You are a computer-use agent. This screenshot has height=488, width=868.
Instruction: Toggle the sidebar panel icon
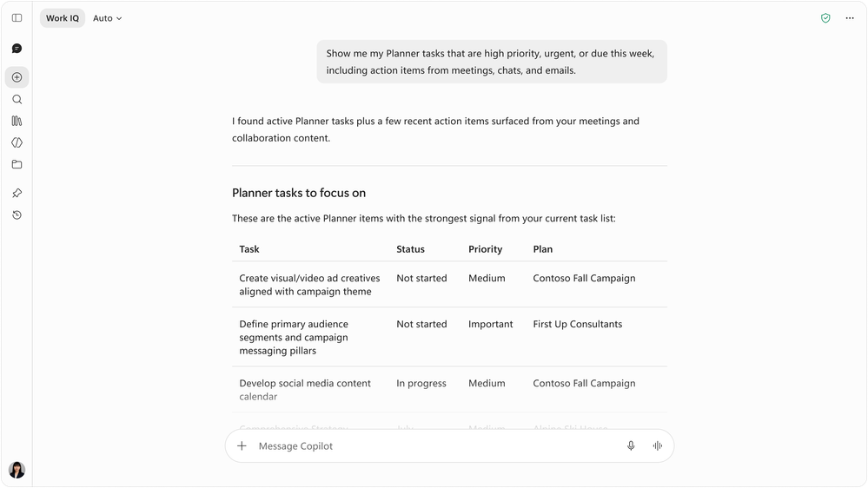click(x=17, y=18)
